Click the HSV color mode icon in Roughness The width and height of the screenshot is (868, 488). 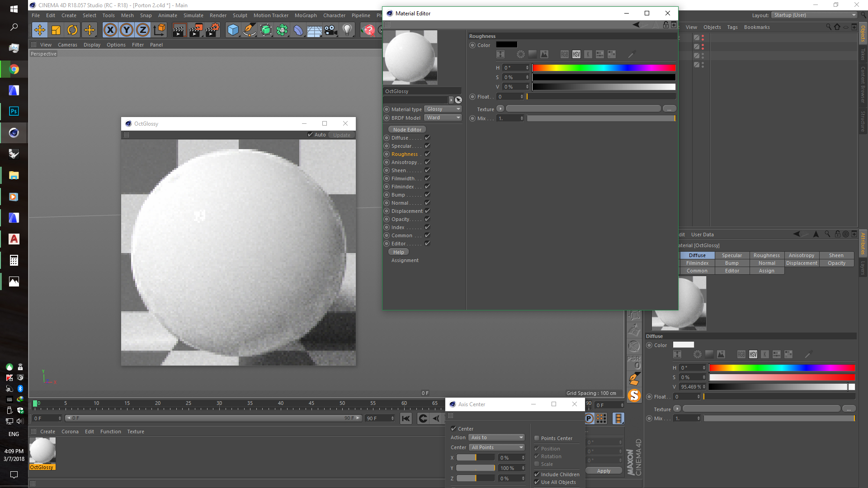576,54
